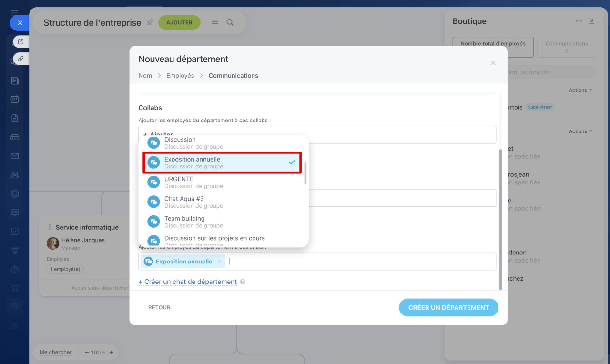Image resolution: width=610 pixels, height=364 pixels.
Task: Click the zoom plus next to 100 %
Action: tap(111, 353)
